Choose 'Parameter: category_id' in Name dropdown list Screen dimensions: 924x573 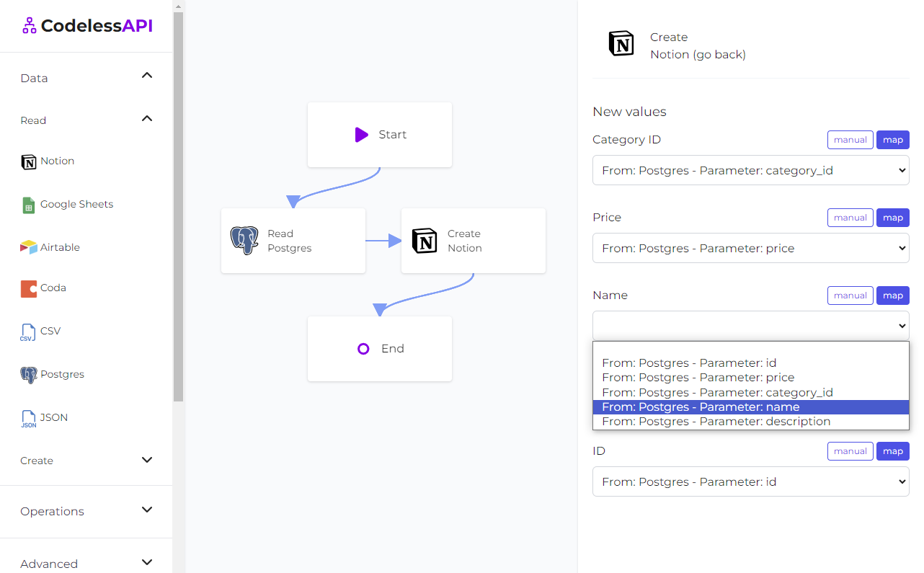750,393
